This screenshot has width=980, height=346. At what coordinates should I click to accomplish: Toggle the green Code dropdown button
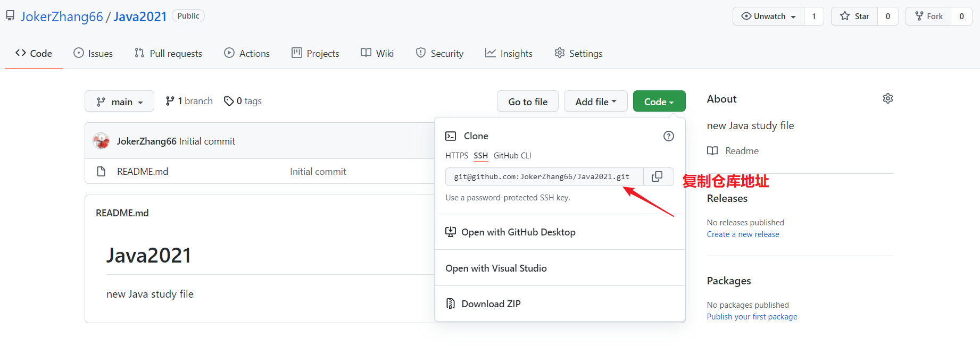(659, 102)
